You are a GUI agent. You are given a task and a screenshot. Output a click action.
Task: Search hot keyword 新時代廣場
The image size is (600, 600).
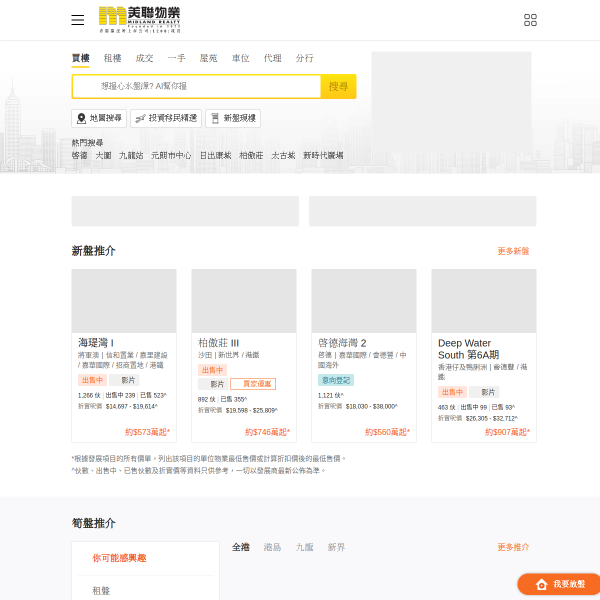pyautogui.click(x=323, y=155)
